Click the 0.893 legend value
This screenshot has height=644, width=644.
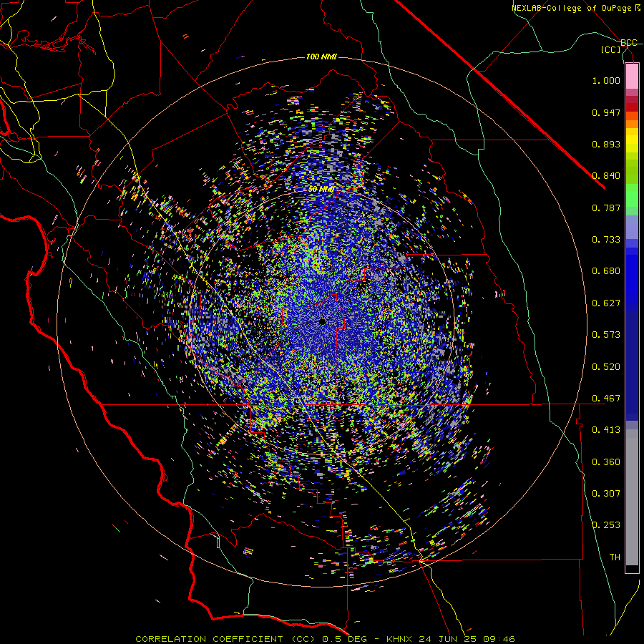606,144
